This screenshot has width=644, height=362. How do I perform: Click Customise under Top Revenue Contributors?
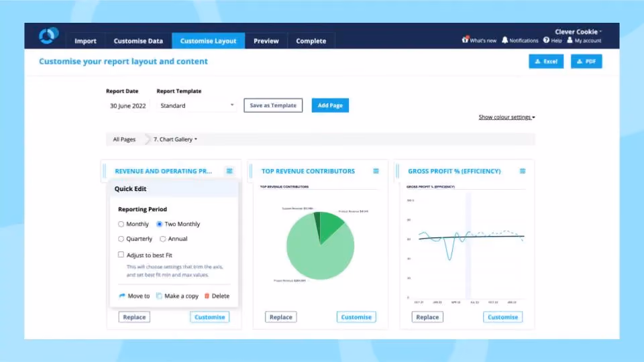356,317
